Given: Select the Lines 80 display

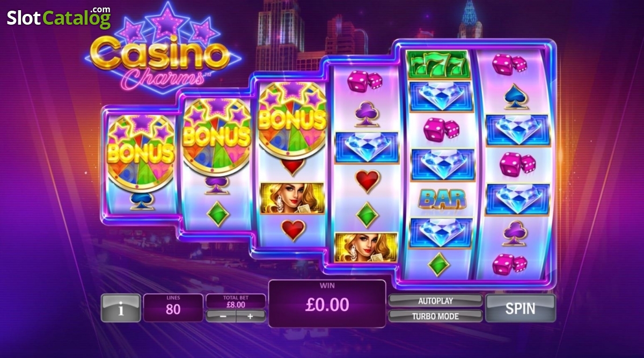Looking at the screenshot, I should click(x=173, y=308).
